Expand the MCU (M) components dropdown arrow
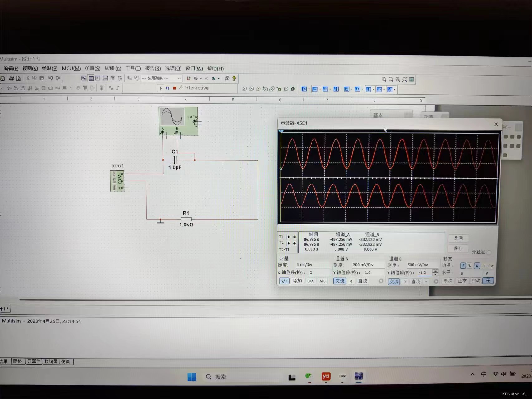Screen dimensions: 532x399 coord(362,89)
